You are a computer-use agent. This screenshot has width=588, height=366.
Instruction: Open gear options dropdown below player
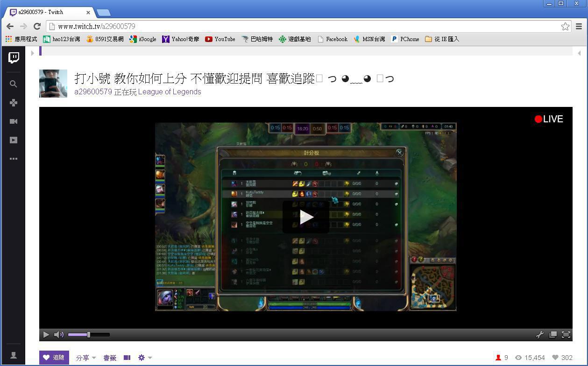(x=145, y=358)
